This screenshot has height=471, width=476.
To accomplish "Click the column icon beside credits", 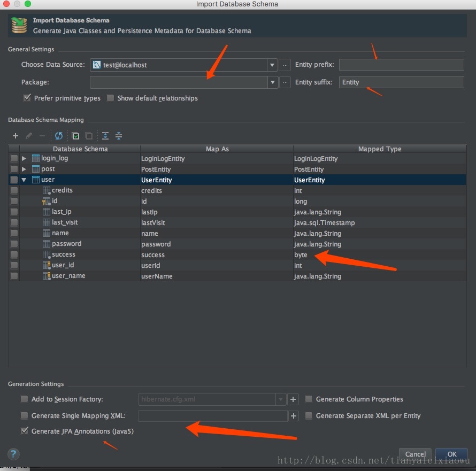I will tap(47, 190).
